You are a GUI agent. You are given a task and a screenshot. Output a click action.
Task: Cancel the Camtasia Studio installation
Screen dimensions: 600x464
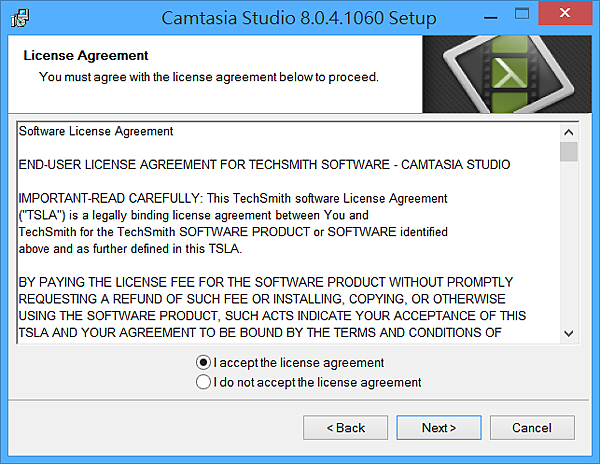coord(531,428)
